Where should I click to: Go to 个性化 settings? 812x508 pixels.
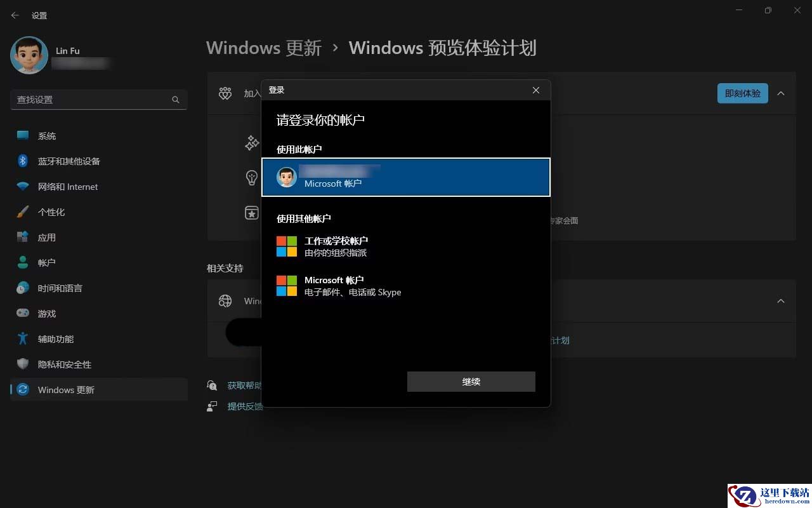(99, 212)
